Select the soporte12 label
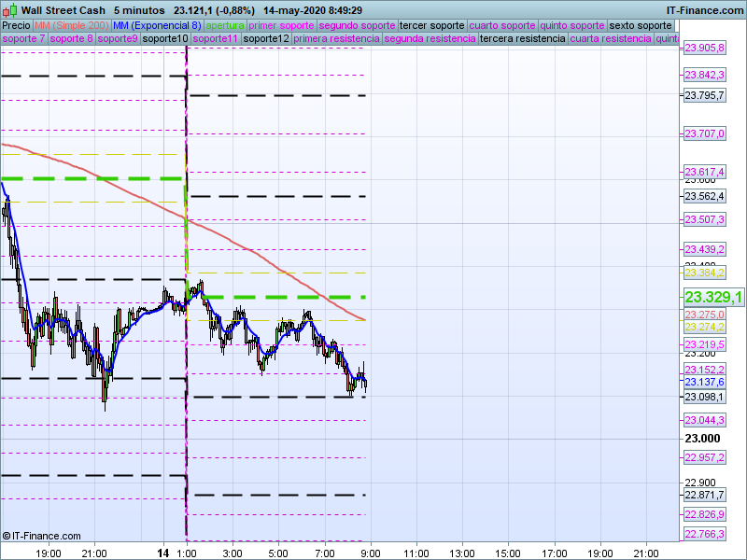 pyautogui.click(x=266, y=38)
